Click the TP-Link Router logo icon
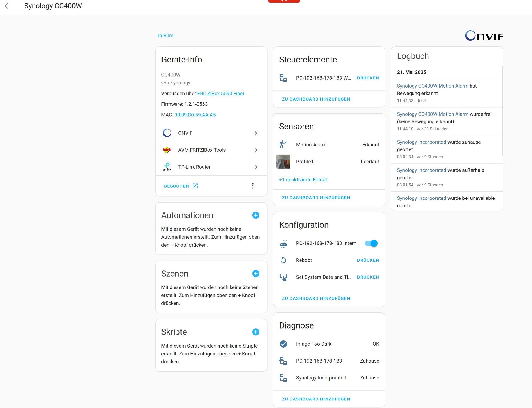532x408 pixels. (x=167, y=167)
